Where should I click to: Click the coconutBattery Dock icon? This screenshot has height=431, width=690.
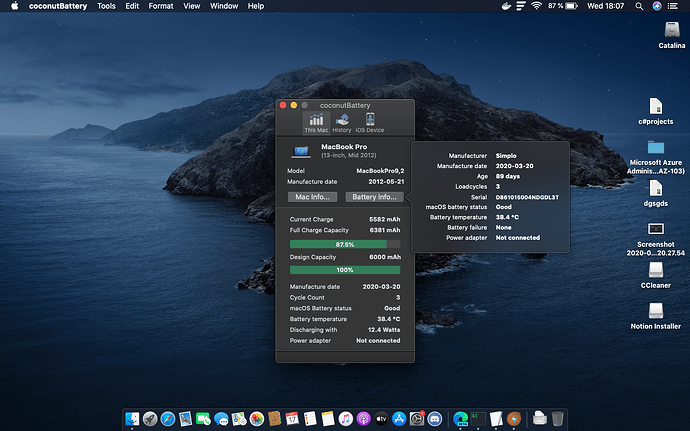tap(514, 418)
